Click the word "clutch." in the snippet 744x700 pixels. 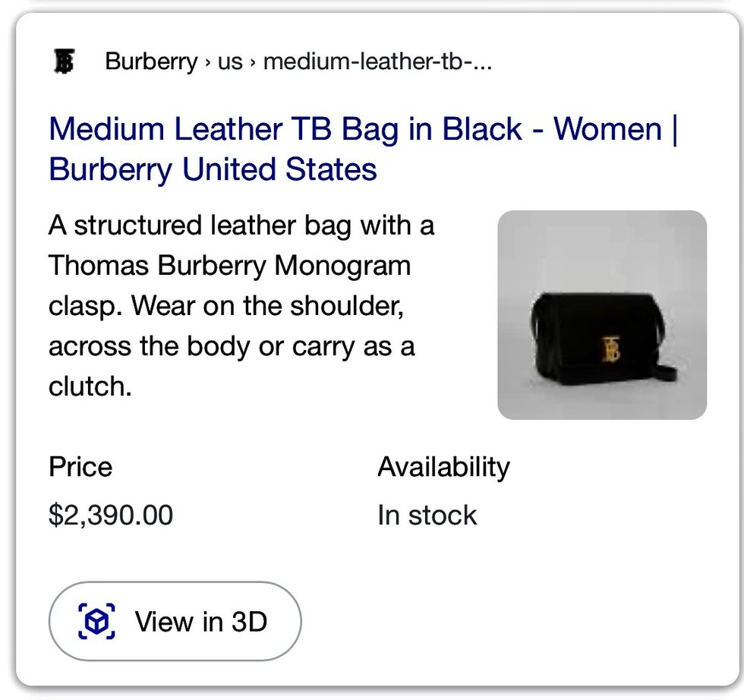click(x=90, y=386)
